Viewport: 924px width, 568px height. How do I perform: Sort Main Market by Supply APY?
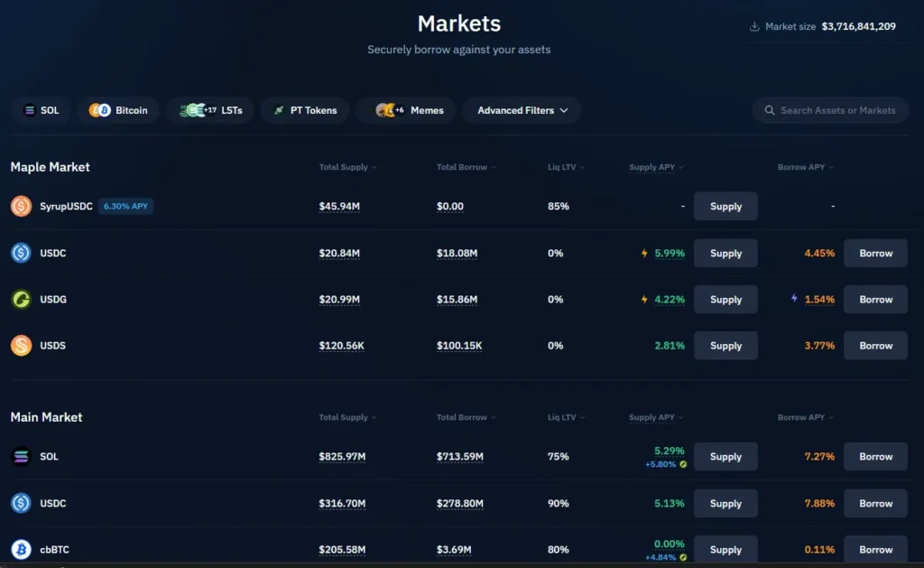point(656,417)
